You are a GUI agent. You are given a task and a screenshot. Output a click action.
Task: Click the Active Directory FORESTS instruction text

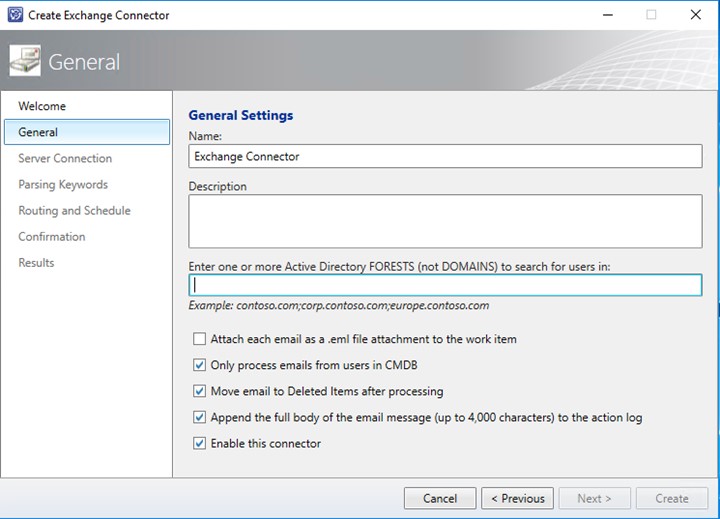point(399,267)
